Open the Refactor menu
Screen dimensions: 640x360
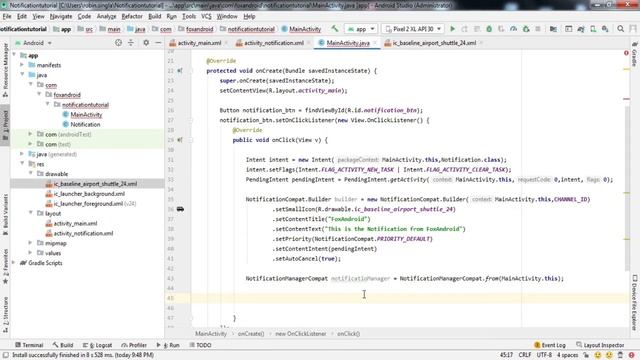pos(132,16)
